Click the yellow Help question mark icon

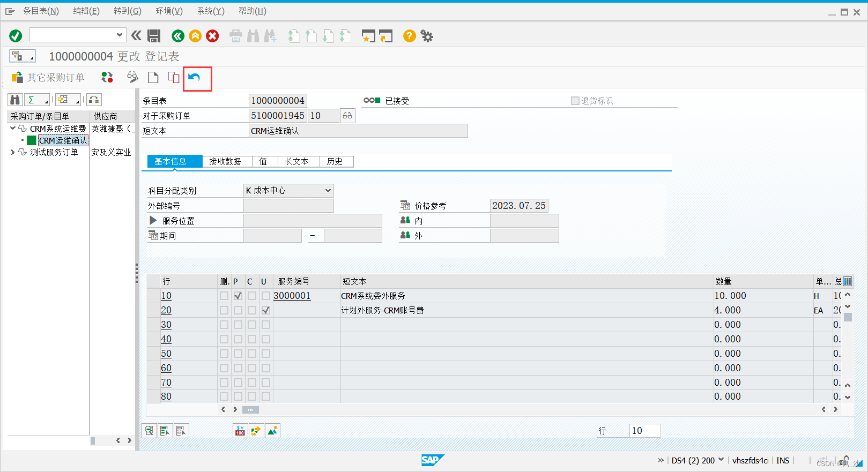click(x=410, y=36)
